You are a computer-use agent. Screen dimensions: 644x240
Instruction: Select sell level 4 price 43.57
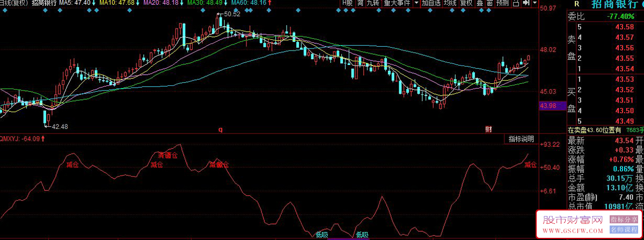(x=625, y=37)
